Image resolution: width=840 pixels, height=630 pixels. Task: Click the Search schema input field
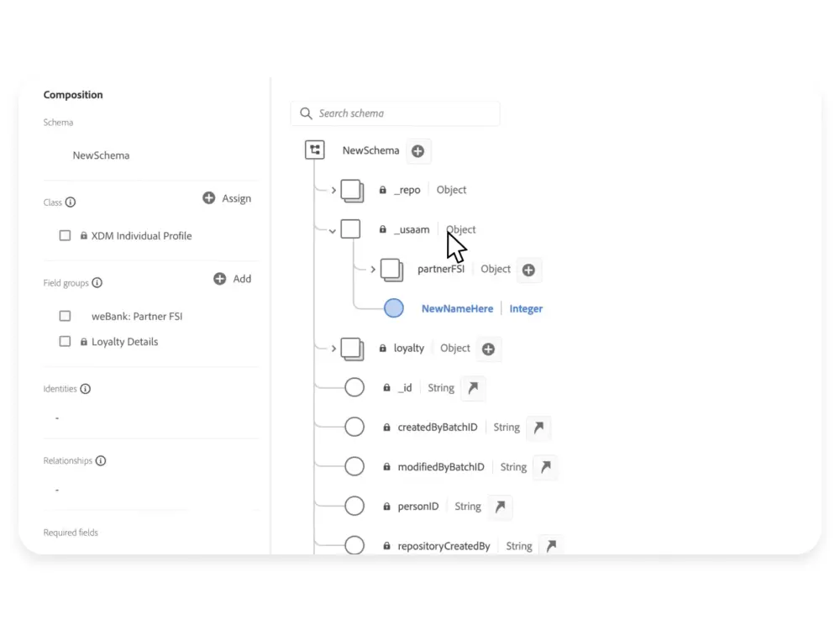pos(403,113)
